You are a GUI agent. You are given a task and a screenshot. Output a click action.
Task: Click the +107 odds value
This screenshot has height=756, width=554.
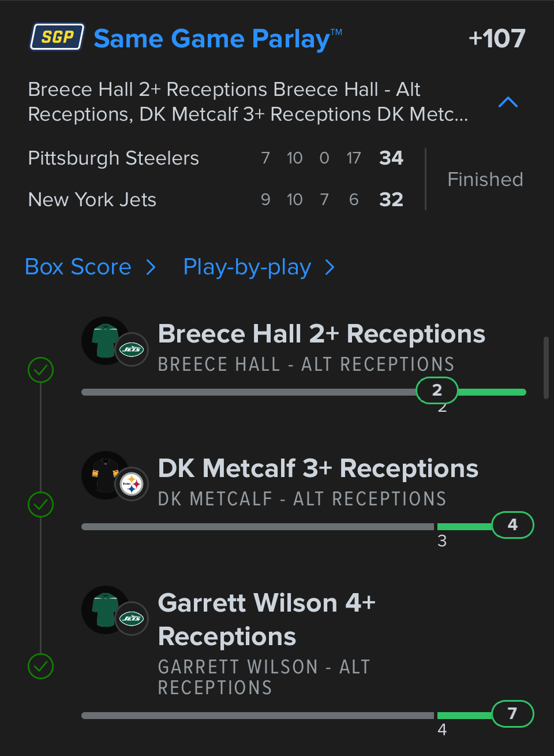point(496,39)
